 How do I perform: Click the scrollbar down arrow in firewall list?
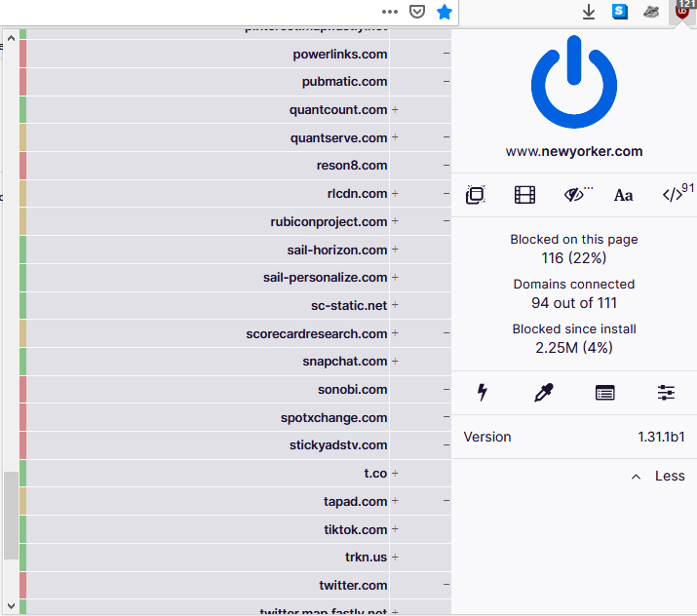[x=11, y=606]
